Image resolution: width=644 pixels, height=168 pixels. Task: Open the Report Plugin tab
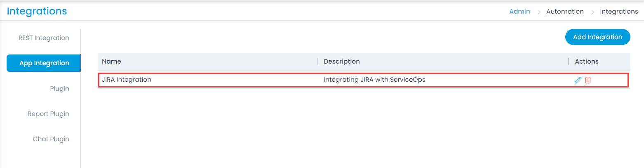click(48, 114)
